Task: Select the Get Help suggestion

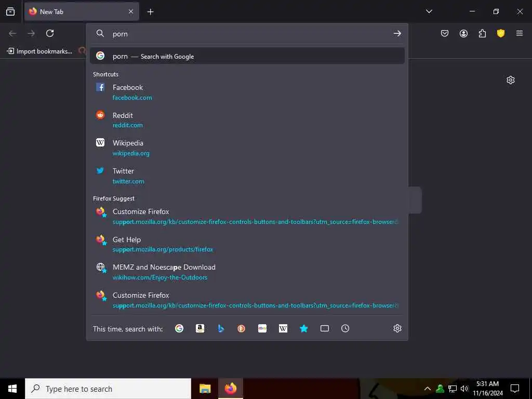Action: click(x=247, y=244)
